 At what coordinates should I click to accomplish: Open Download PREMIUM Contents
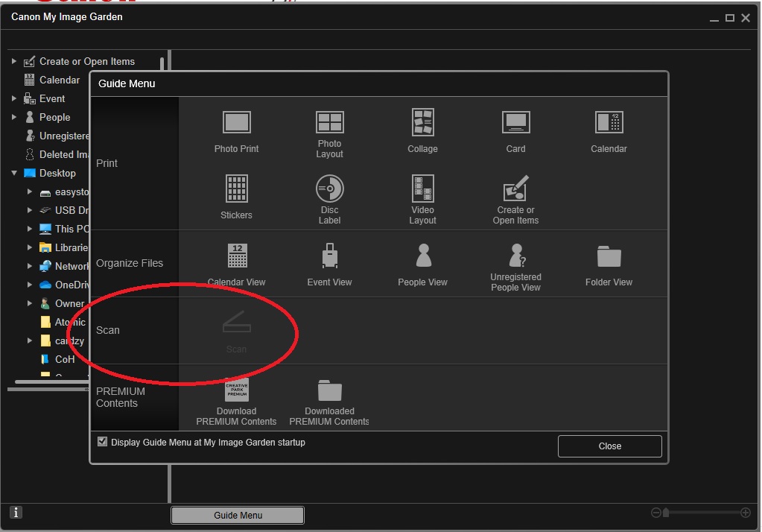pos(236,391)
